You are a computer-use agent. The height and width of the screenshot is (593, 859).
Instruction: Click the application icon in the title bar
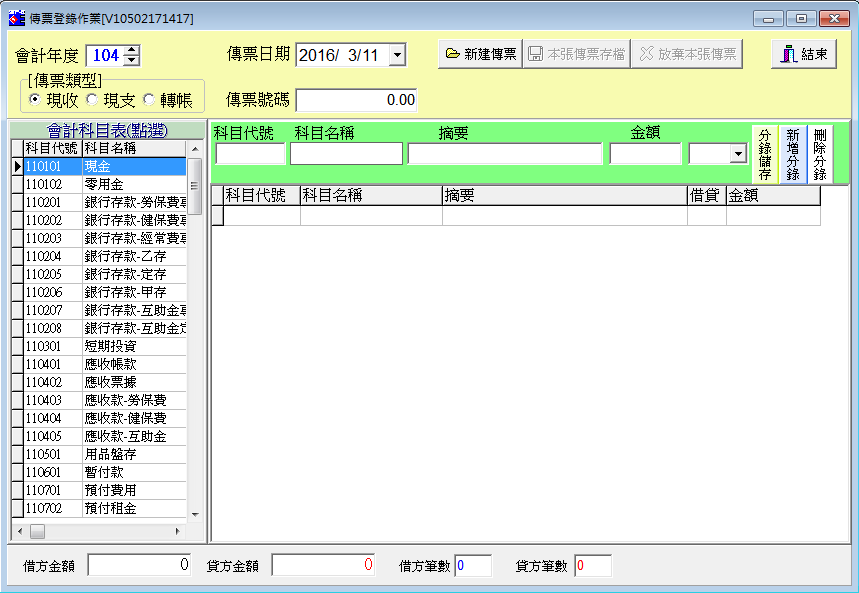(x=16, y=18)
